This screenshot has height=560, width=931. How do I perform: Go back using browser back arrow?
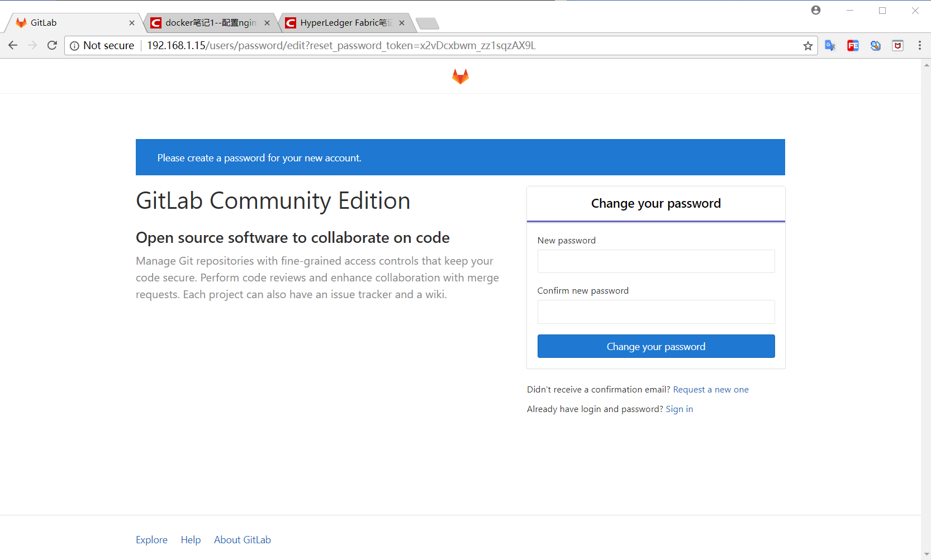tap(13, 45)
